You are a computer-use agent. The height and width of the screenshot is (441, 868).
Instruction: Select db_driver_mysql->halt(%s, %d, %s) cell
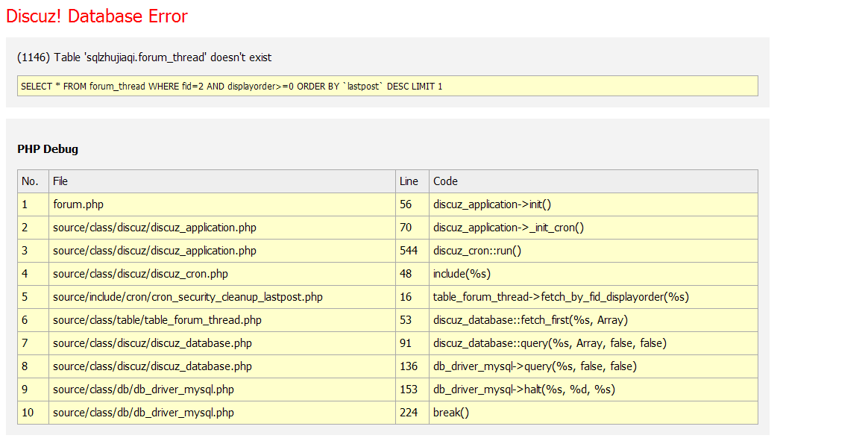click(x=594, y=390)
